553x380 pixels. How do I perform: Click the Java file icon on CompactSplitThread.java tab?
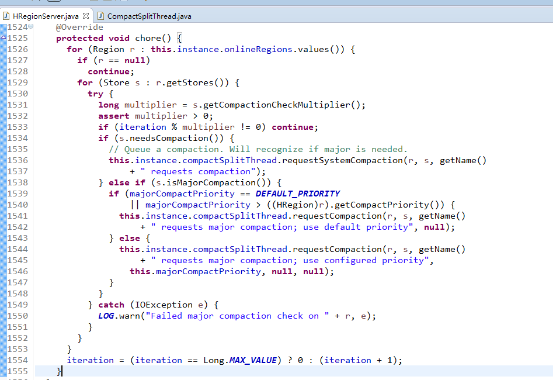point(101,16)
